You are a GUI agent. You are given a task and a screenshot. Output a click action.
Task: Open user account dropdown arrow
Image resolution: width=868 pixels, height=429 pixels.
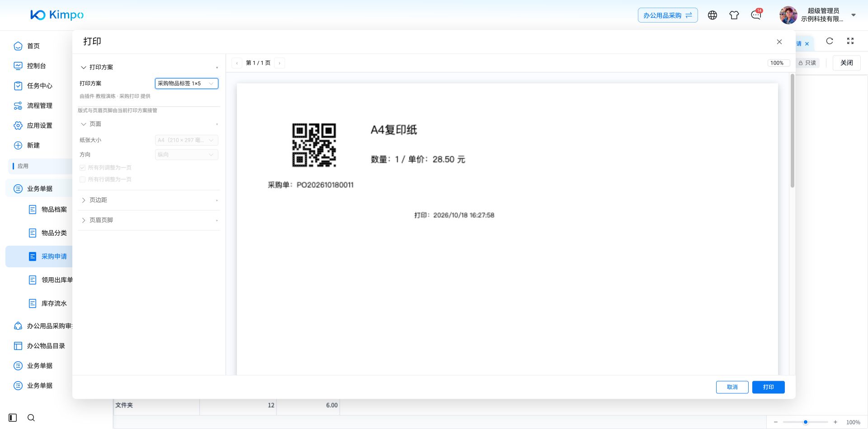(x=854, y=15)
